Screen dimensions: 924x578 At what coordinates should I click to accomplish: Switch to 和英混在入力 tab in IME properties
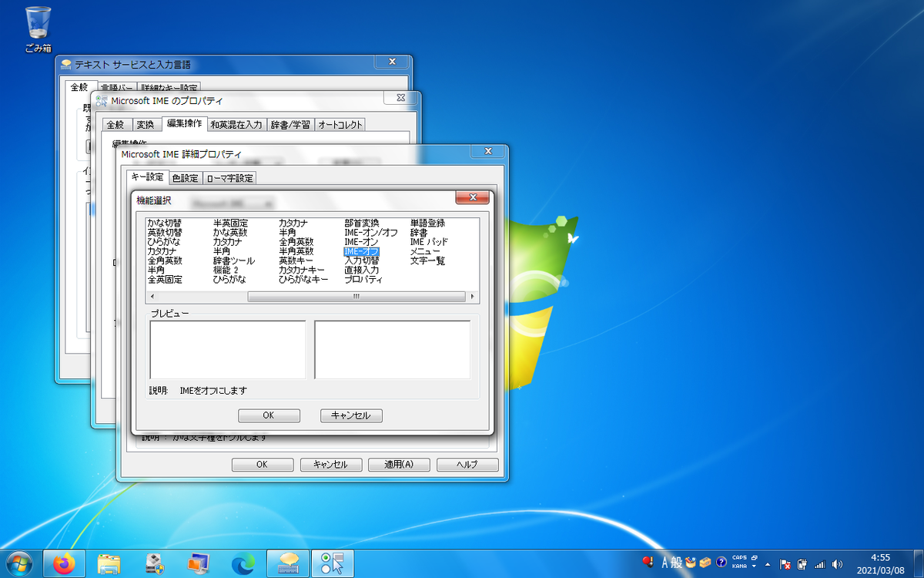(x=236, y=124)
